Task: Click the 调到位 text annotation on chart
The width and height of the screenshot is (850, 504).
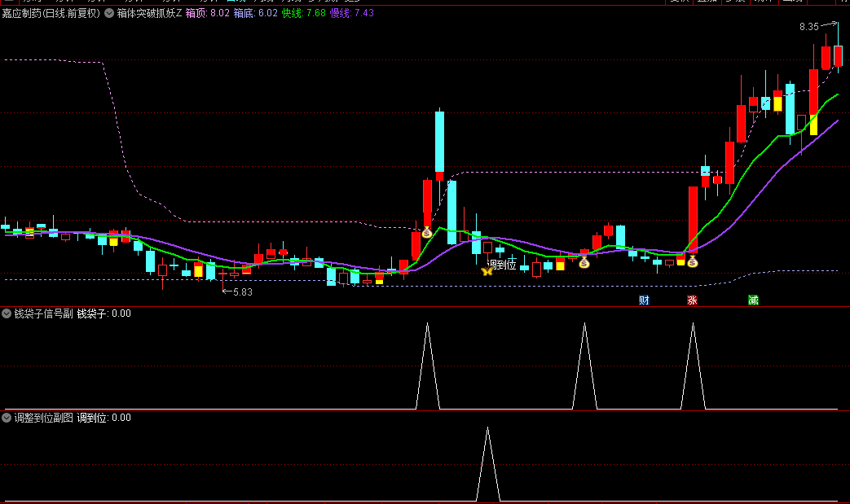Action: (x=502, y=265)
